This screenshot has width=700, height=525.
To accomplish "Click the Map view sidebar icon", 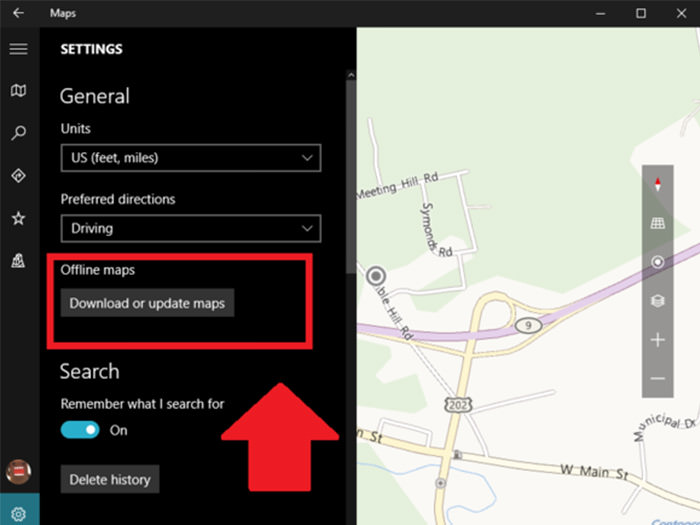I will (18, 91).
